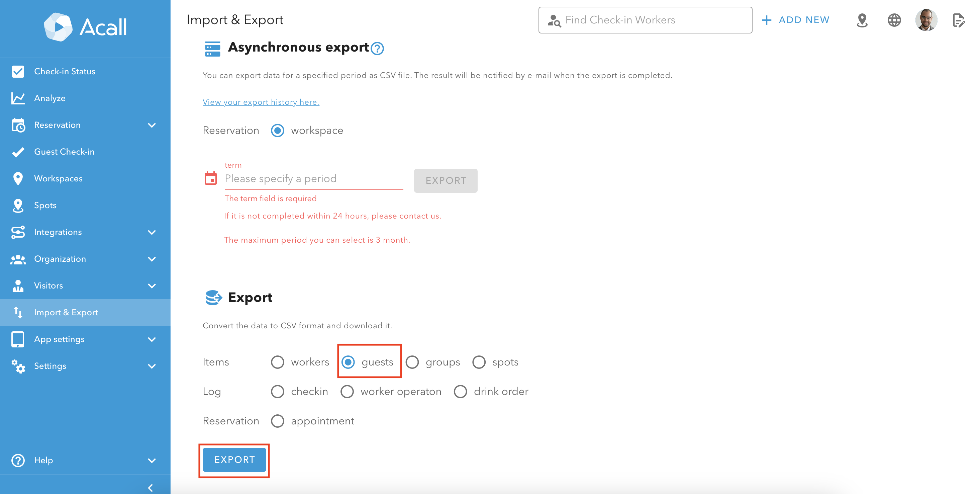Open the document edit icon in header
980x494 pixels.
click(x=958, y=20)
